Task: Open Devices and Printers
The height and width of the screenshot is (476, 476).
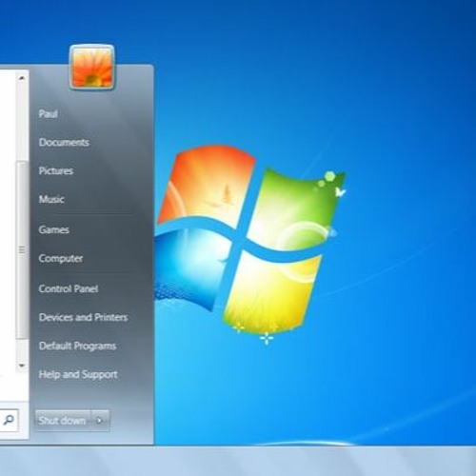Action: click(x=83, y=317)
